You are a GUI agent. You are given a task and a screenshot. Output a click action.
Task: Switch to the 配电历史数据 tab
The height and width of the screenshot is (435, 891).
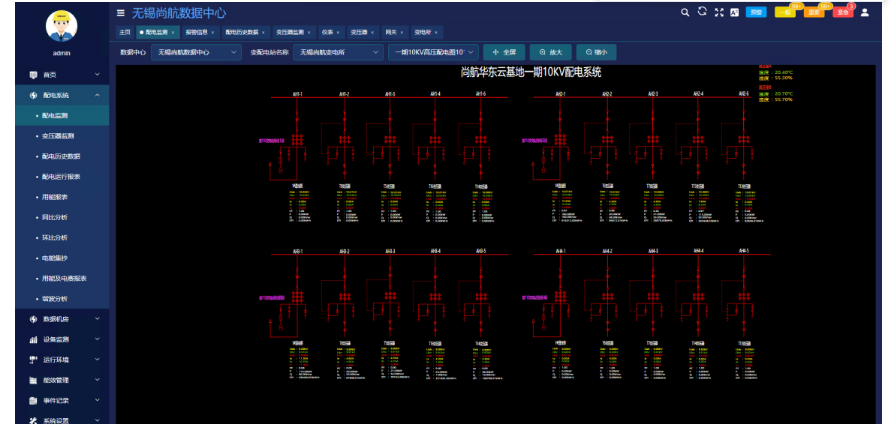(x=241, y=32)
